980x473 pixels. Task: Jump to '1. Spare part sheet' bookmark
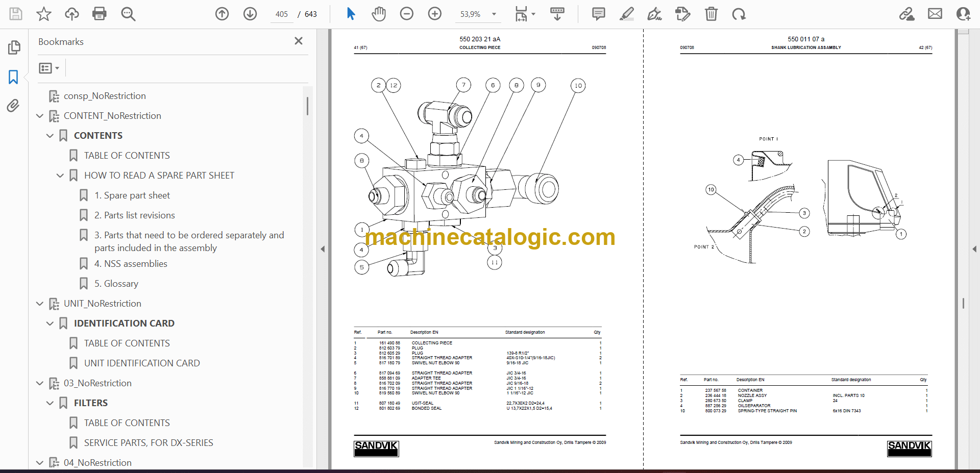point(132,195)
